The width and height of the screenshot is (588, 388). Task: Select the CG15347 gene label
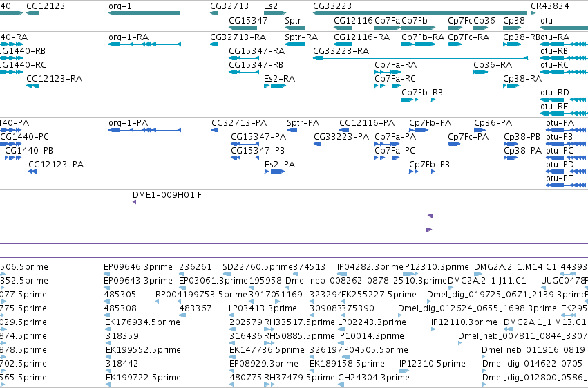pyautogui.click(x=248, y=20)
